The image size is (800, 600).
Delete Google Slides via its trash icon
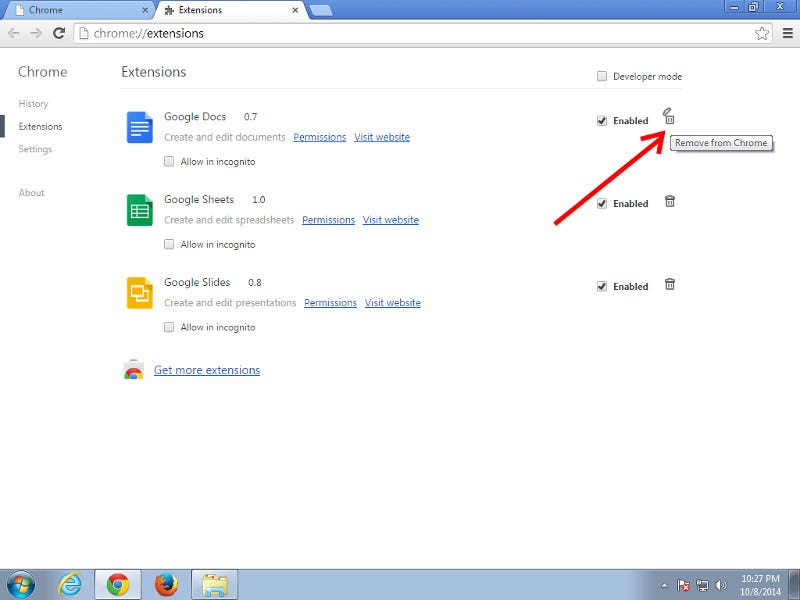[x=670, y=284]
